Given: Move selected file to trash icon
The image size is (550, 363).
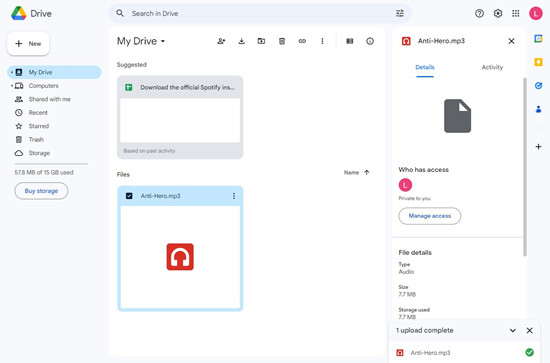Looking at the screenshot, I should pos(282,41).
